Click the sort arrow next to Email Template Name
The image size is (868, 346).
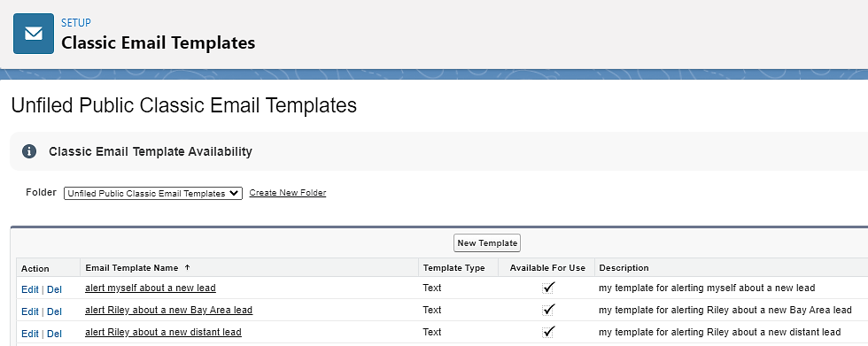[x=187, y=267]
